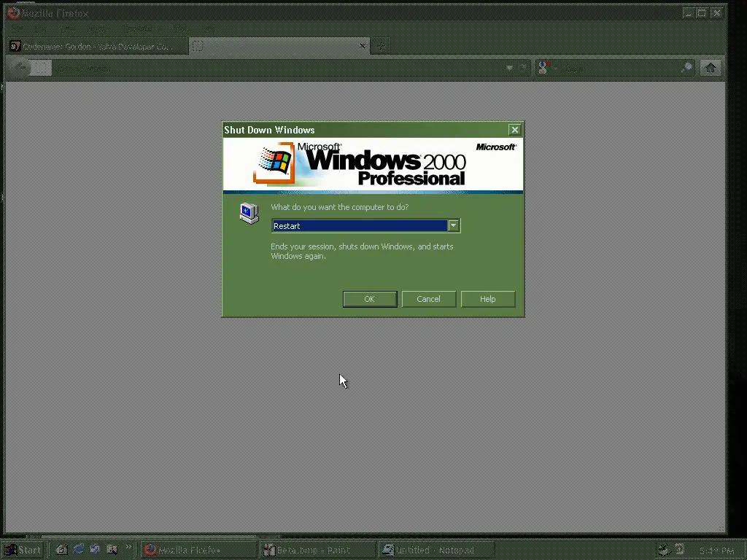Launch Internet Explorer from quick launch
Viewport: 747px width, 560px height.
[79, 550]
